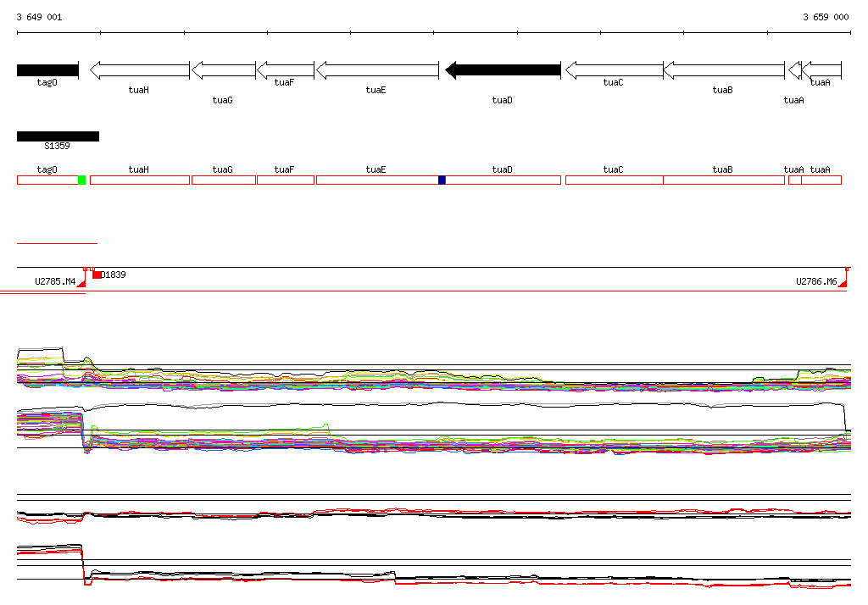Click the end coordinate 3 659 000
This screenshot has height=605, width=868.
(x=826, y=17)
